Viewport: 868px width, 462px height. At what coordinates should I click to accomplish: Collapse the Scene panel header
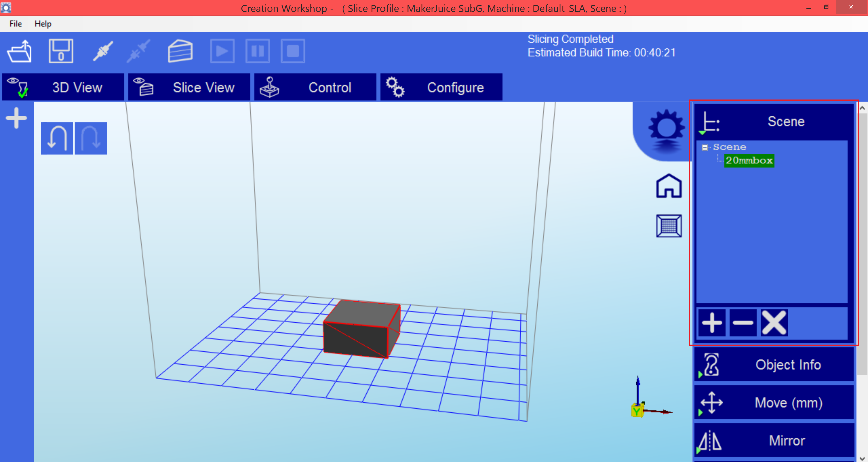774,121
